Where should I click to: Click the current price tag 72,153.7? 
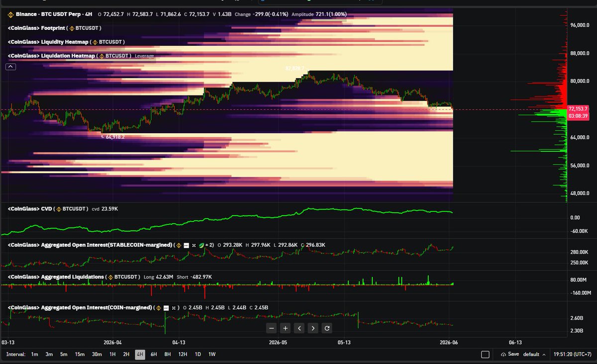(x=578, y=108)
